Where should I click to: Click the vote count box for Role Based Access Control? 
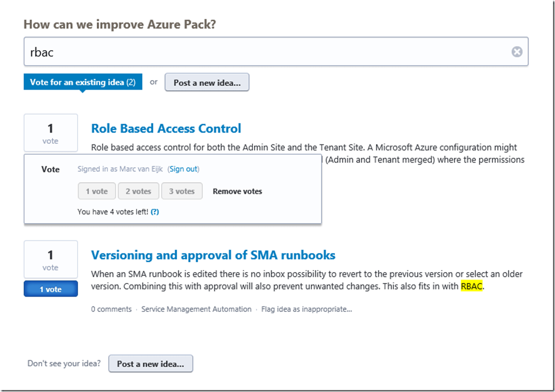51,133
